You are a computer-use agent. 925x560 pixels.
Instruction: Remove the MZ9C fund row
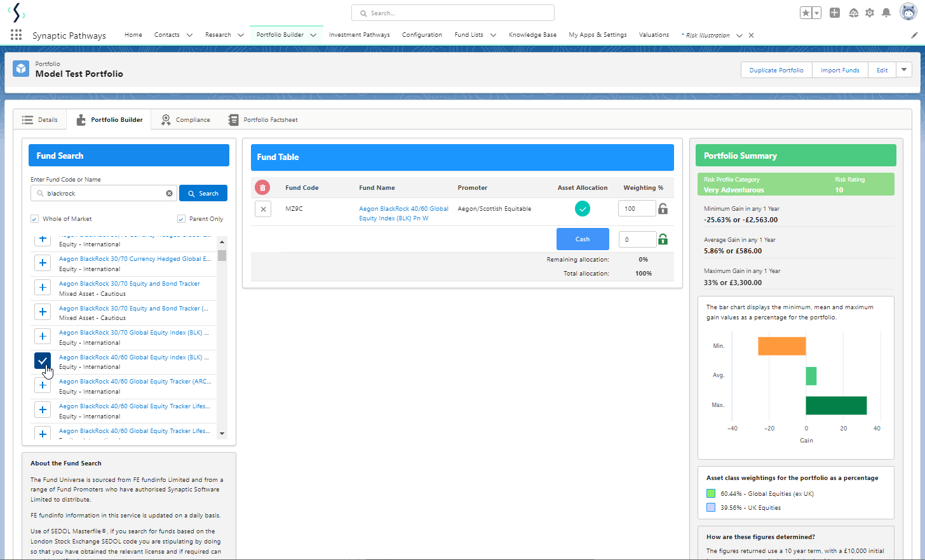coord(263,209)
